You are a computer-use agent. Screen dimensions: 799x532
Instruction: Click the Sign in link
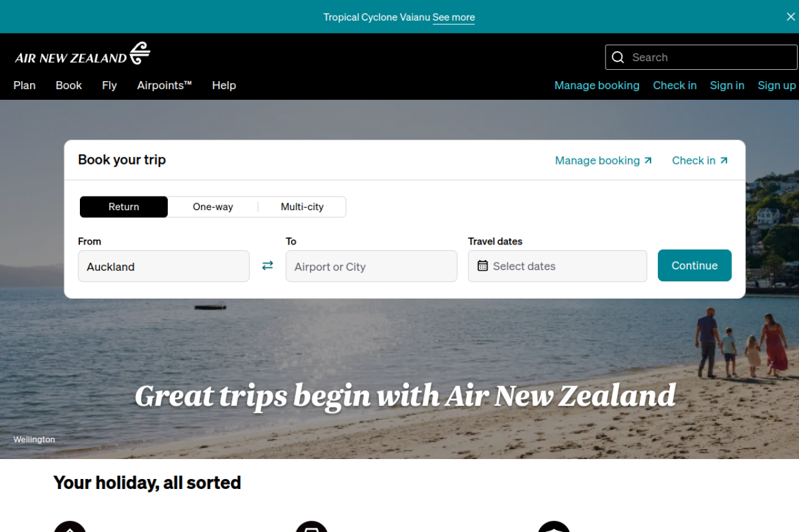(727, 85)
